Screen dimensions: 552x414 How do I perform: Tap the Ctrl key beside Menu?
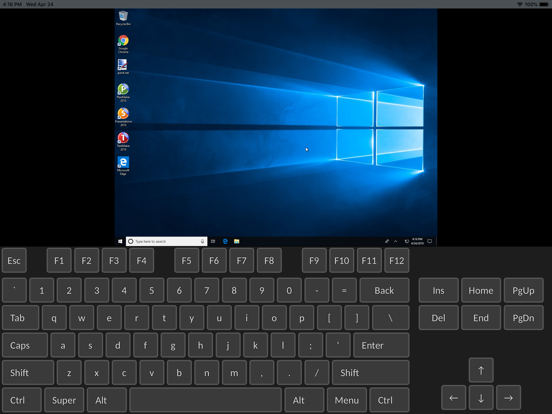[389, 400]
